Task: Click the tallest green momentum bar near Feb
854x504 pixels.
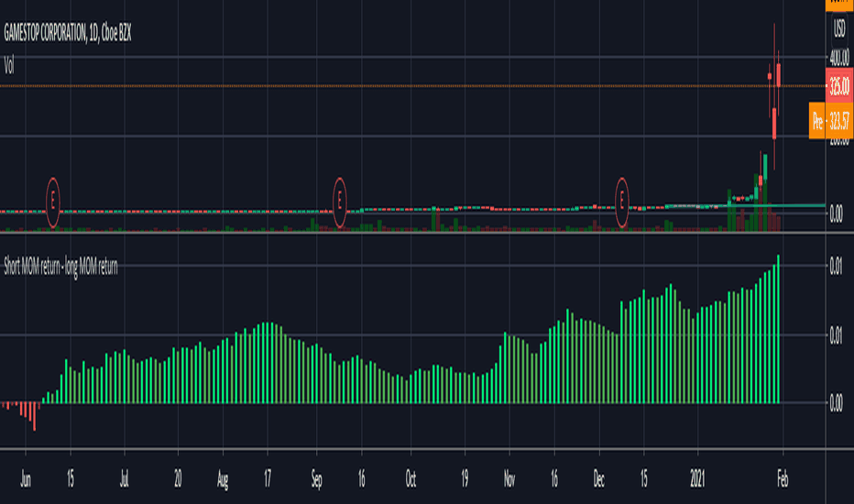Action: [x=778, y=329]
